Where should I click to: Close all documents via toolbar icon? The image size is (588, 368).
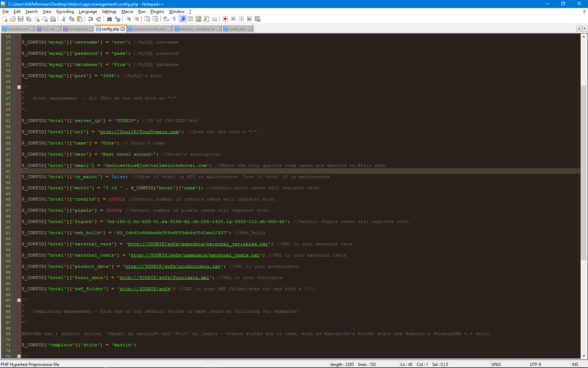[x=45, y=19]
